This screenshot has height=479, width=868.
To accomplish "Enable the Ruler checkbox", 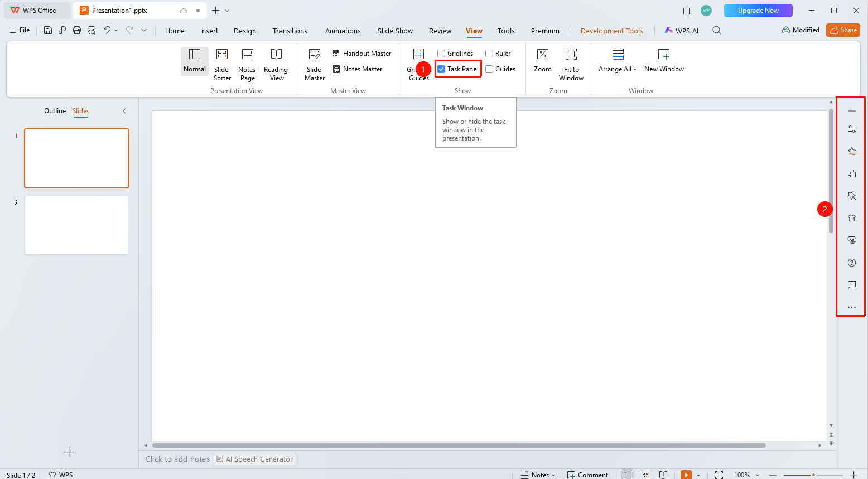I will tap(489, 54).
